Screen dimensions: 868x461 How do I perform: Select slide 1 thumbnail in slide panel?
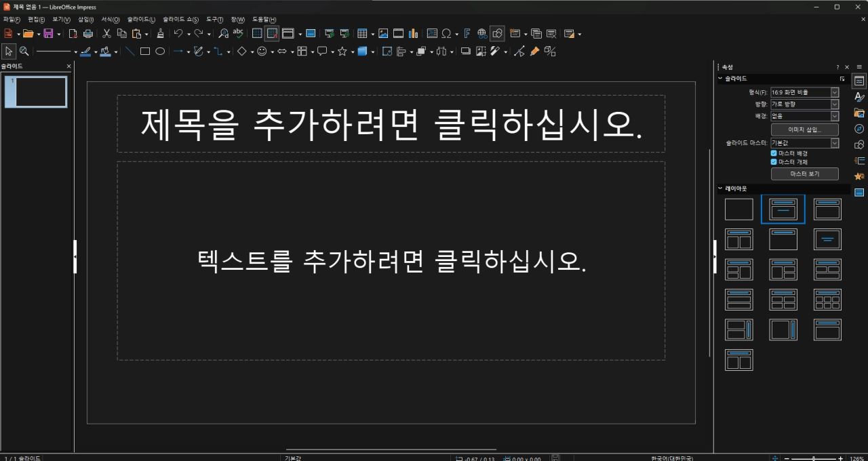(x=36, y=92)
